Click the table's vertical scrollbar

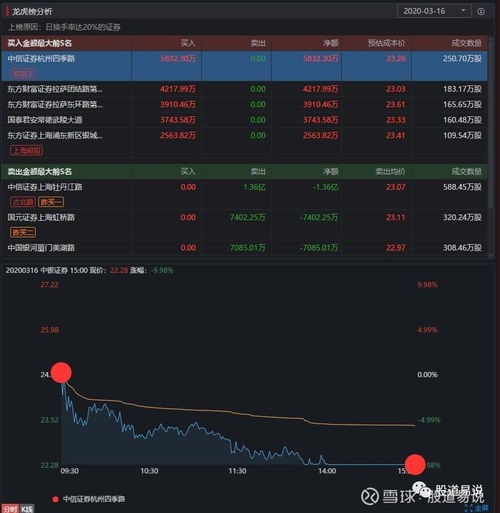(x=491, y=123)
